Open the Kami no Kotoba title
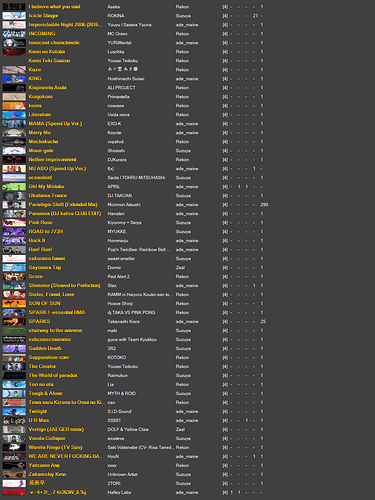 point(47,52)
